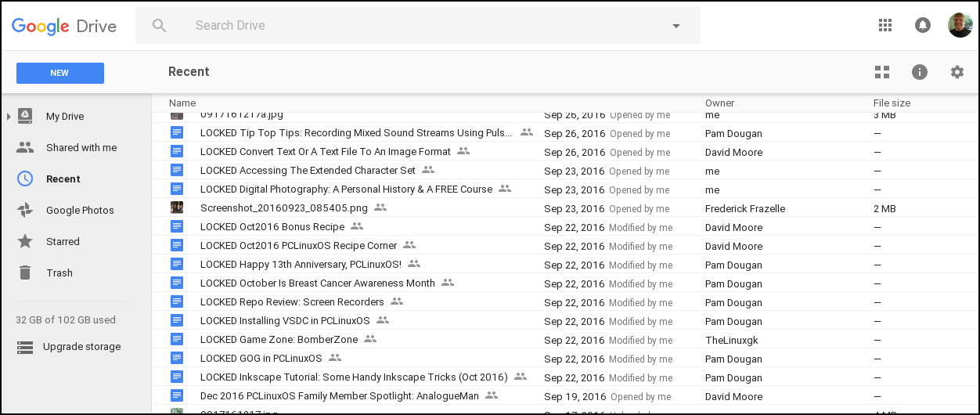980x415 pixels.
Task: Select 'Screenshot_20160923_085405.png' file name
Action: click(x=284, y=208)
